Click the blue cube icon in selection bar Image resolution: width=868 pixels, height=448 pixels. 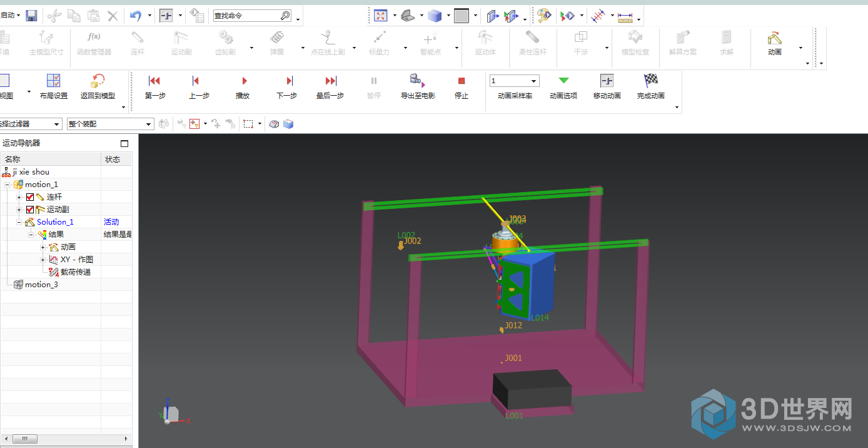click(x=288, y=124)
